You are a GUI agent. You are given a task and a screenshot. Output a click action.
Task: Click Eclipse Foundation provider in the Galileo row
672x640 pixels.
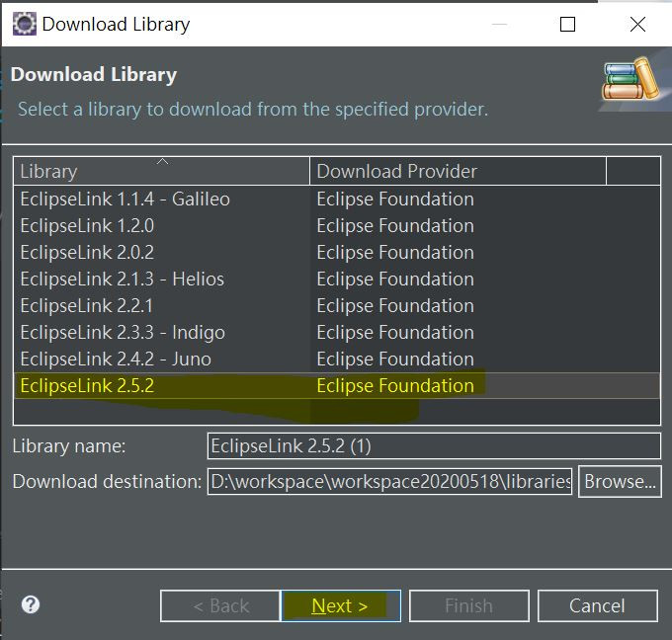(x=395, y=200)
